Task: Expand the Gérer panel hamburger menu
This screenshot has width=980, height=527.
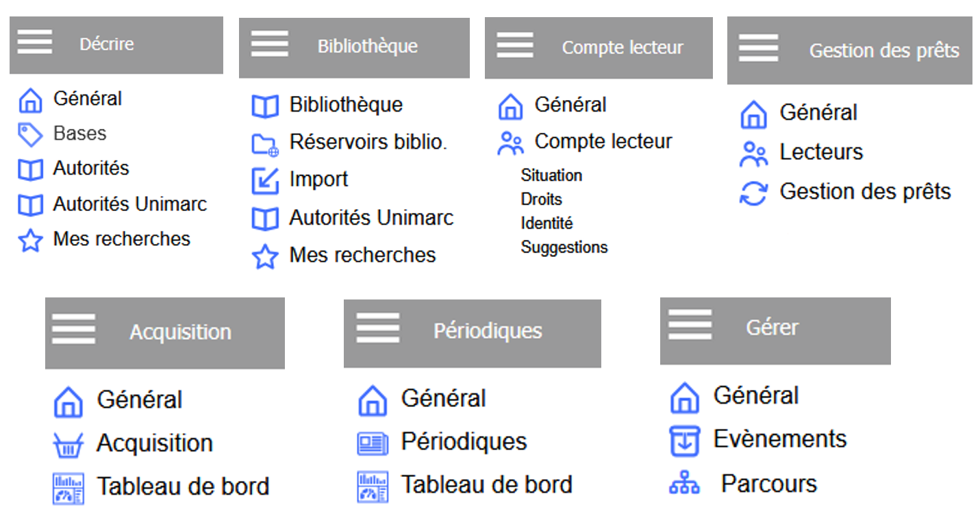Action: click(690, 326)
